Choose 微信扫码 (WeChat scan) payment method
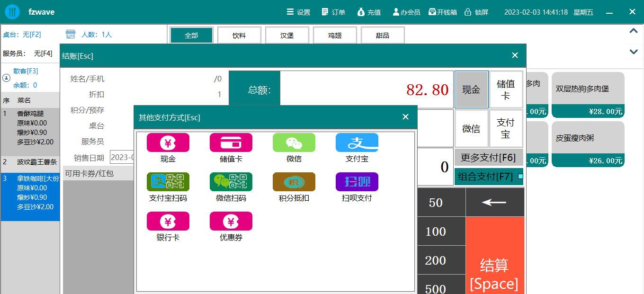The height and width of the screenshot is (294, 644). [231, 182]
